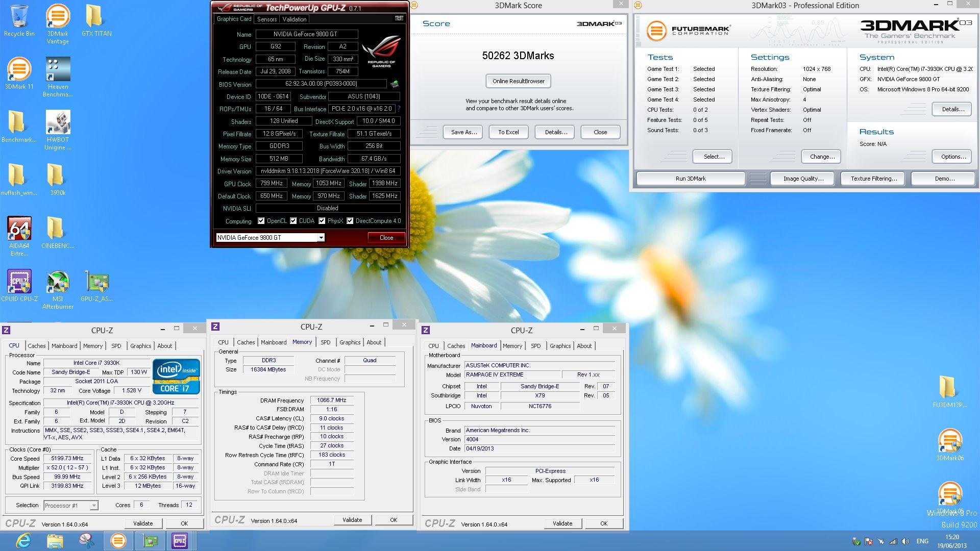Viewport: 980px width, 551px height.
Task: Switch to 3DMark03 taskbar button
Action: tap(118, 541)
